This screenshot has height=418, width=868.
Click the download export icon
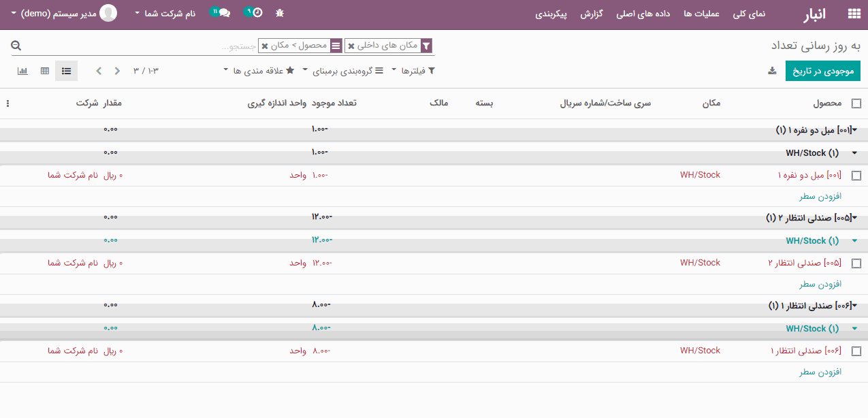click(x=772, y=71)
